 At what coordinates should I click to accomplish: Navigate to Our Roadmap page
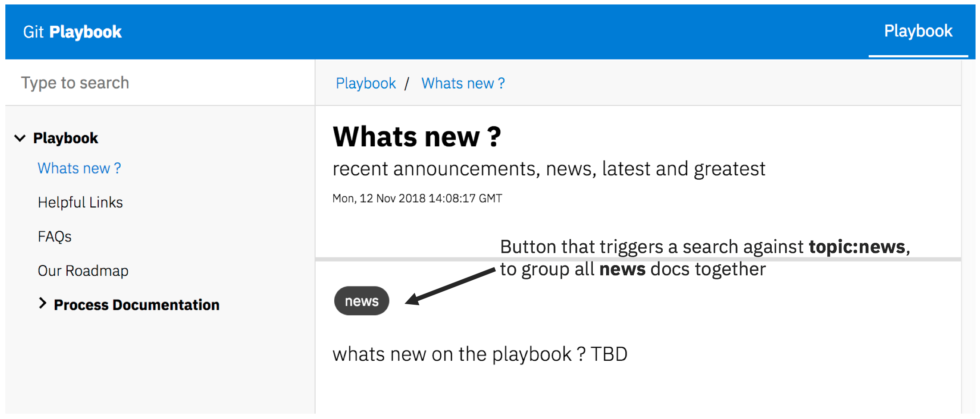pyautogui.click(x=83, y=270)
